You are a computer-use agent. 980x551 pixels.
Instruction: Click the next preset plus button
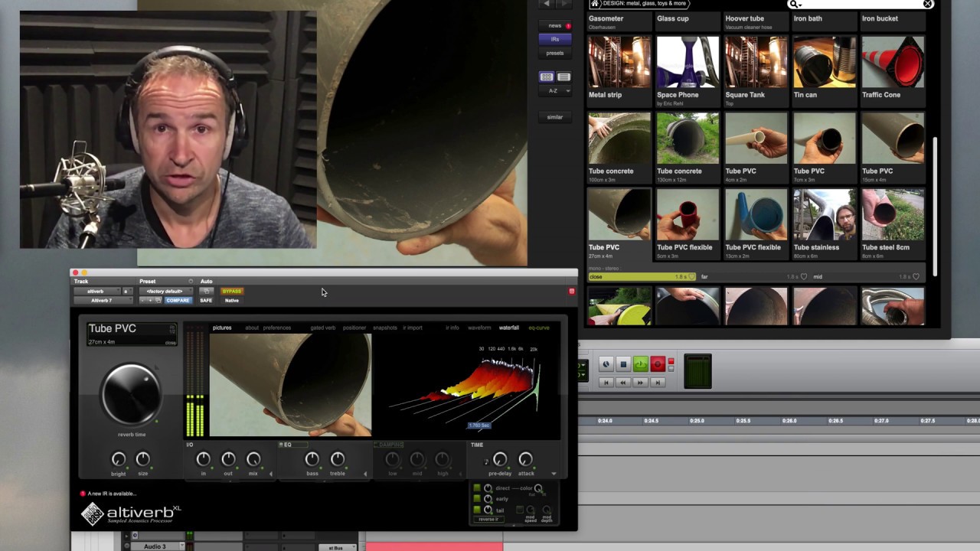pos(150,300)
